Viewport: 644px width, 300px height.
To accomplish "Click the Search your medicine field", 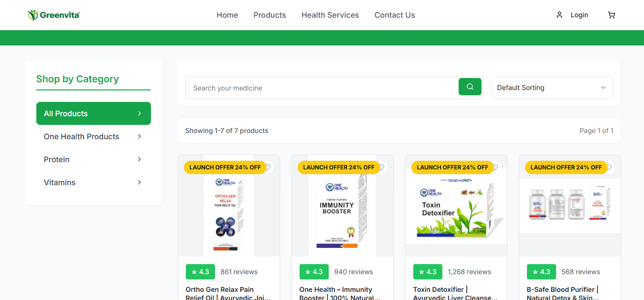I will 322,88.
